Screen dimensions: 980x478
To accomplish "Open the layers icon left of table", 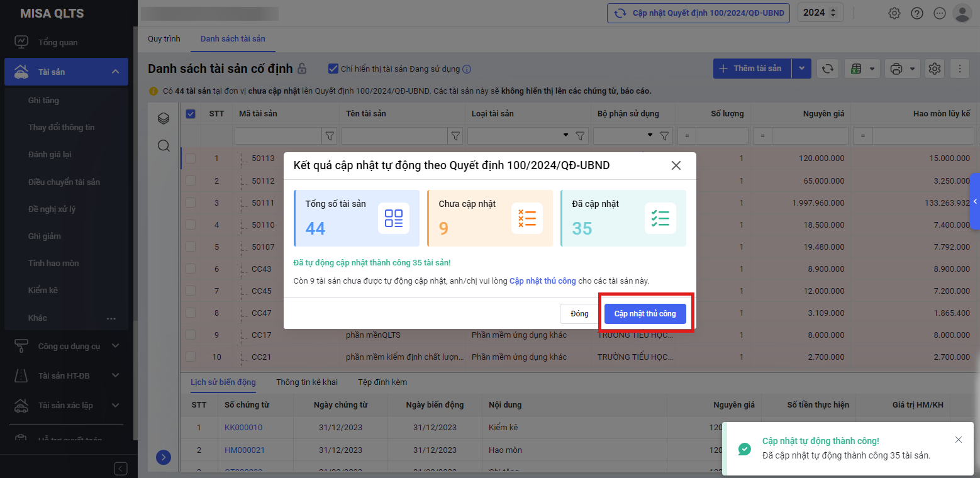I will (x=164, y=118).
